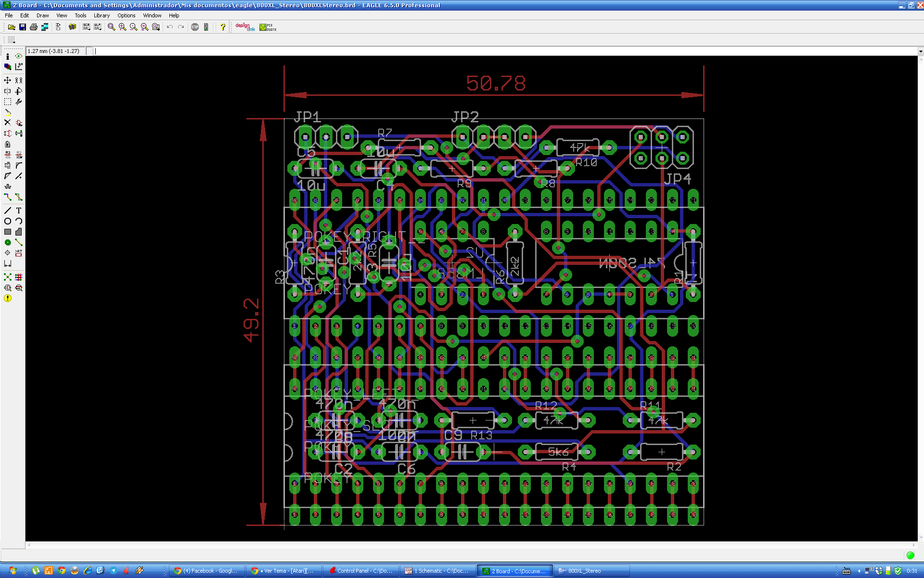Select the Move tool

click(x=8, y=80)
